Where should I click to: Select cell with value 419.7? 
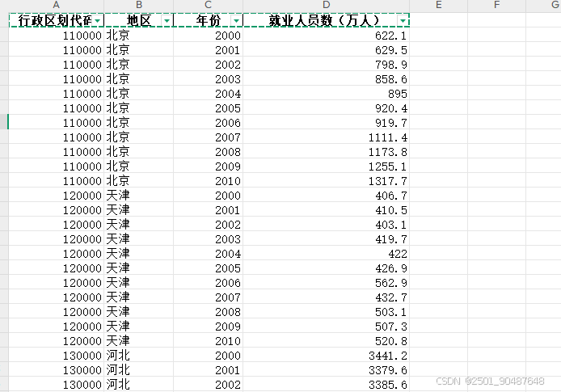pos(326,239)
